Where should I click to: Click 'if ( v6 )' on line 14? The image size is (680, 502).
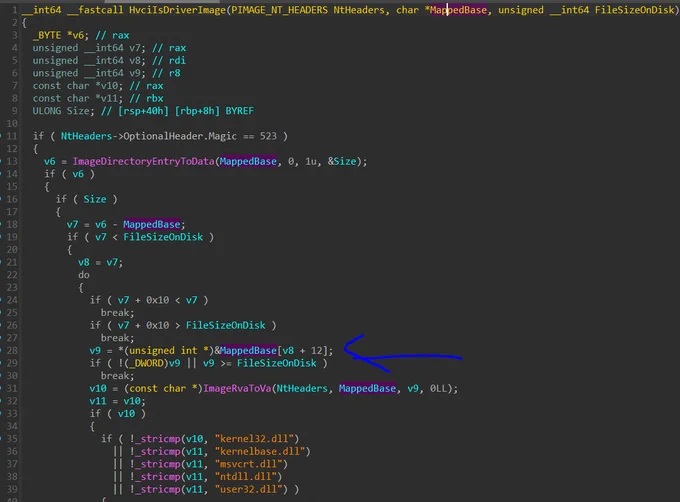(69, 174)
